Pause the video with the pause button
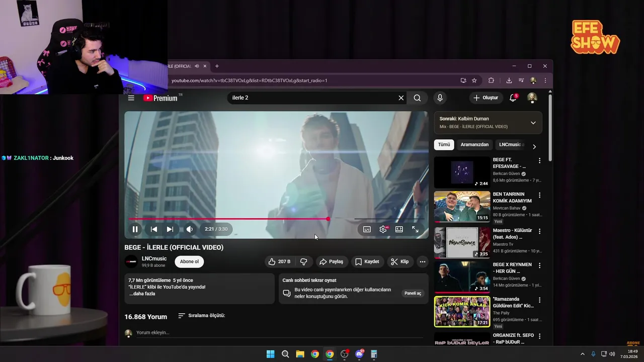Viewport: 644px width, 362px height. 135,229
